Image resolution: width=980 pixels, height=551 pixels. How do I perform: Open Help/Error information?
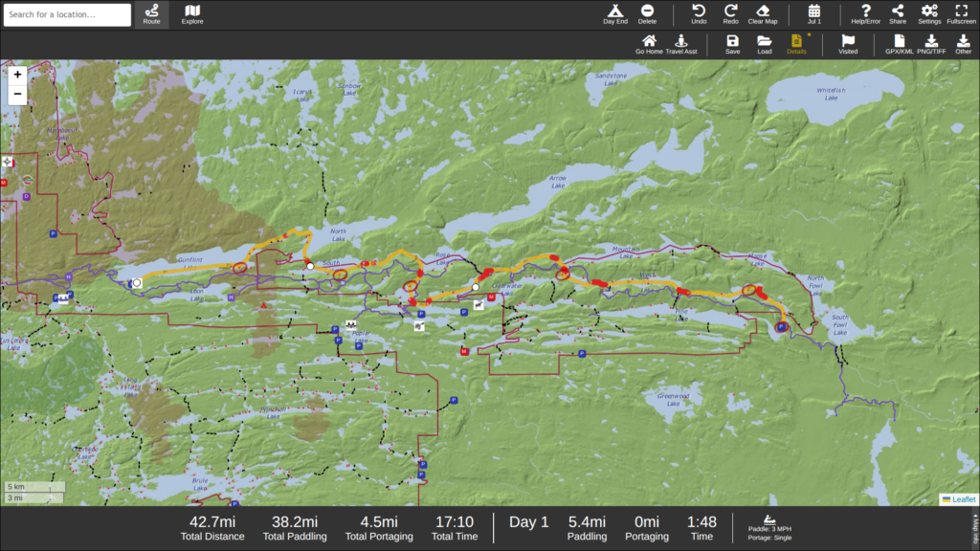(865, 14)
